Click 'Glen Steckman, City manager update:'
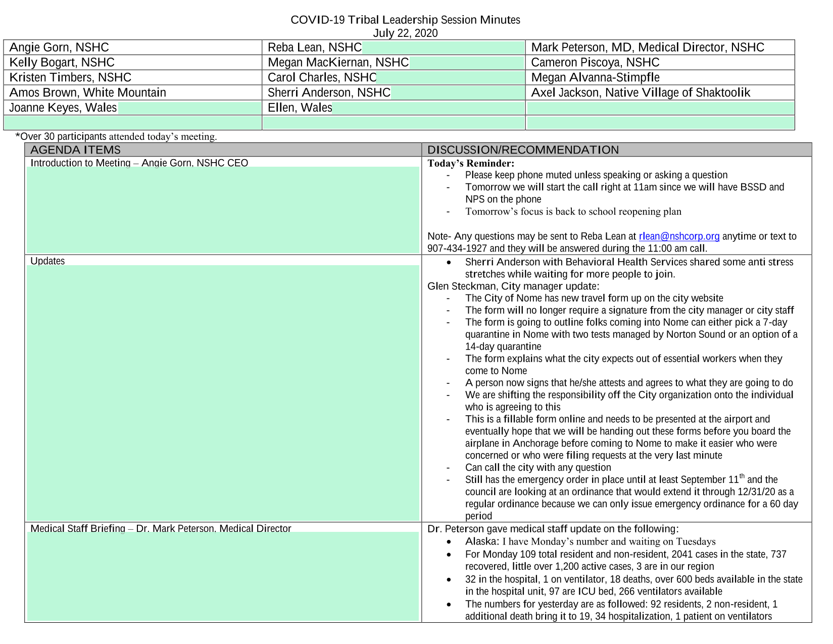This screenshot has width=833, height=644. [513, 286]
